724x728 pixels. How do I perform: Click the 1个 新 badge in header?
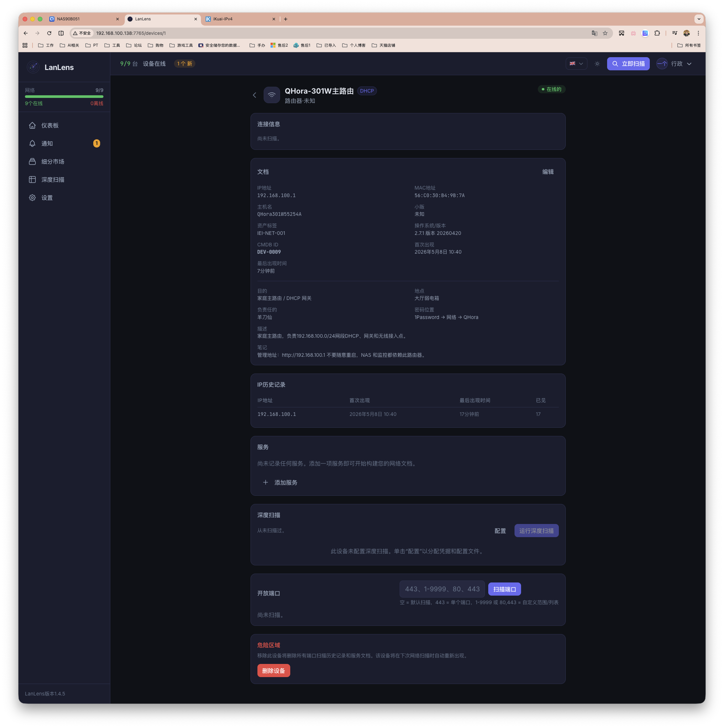pyautogui.click(x=185, y=64)
